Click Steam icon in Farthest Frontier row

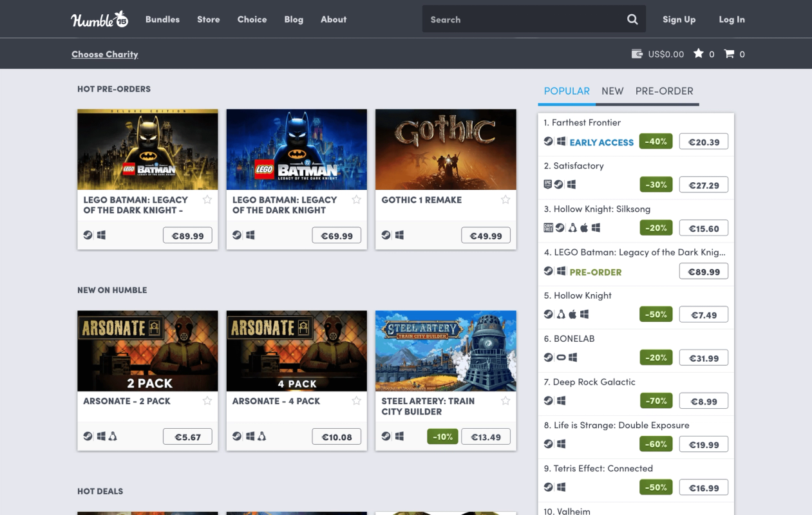(x=548, y=142)
